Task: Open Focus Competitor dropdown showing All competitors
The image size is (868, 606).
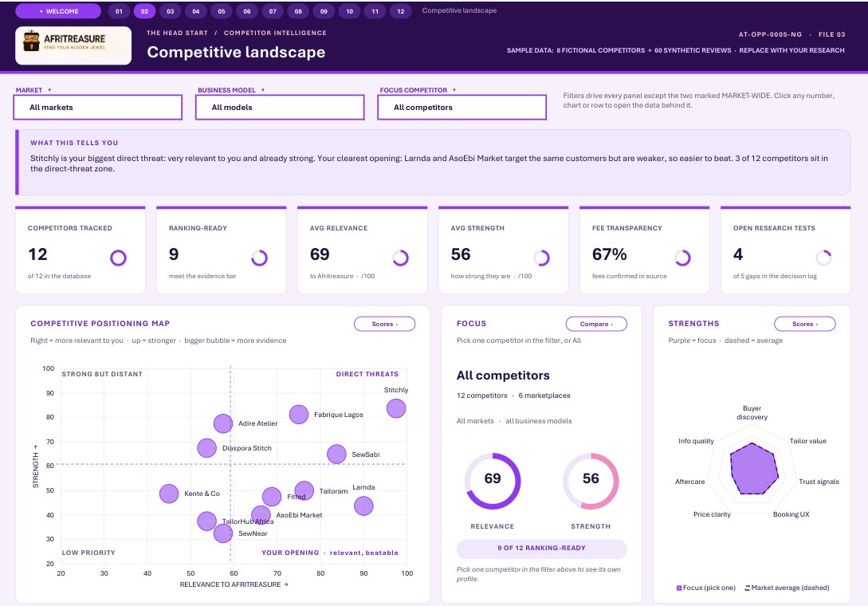Action: pyautogui.click(x=462, y=108)
